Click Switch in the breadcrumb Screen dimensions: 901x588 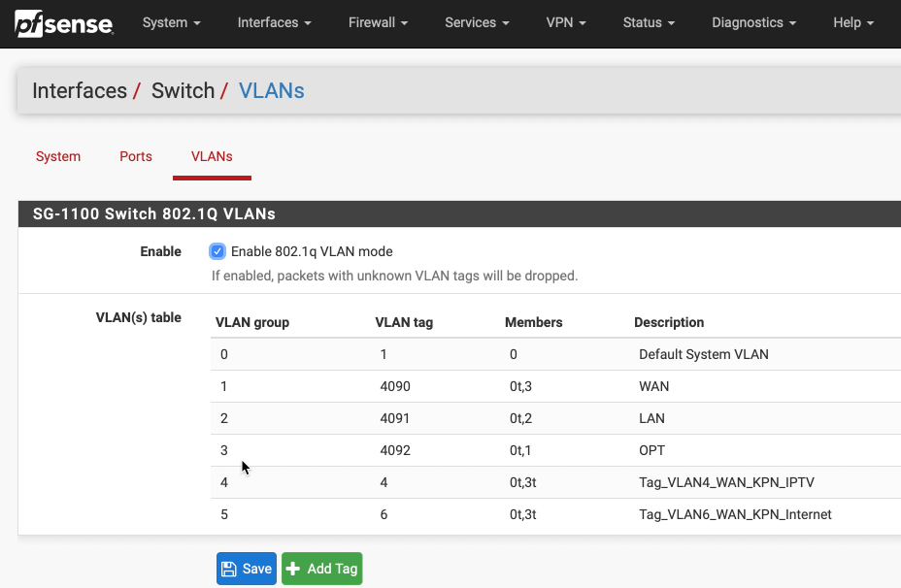coord(183,91)
